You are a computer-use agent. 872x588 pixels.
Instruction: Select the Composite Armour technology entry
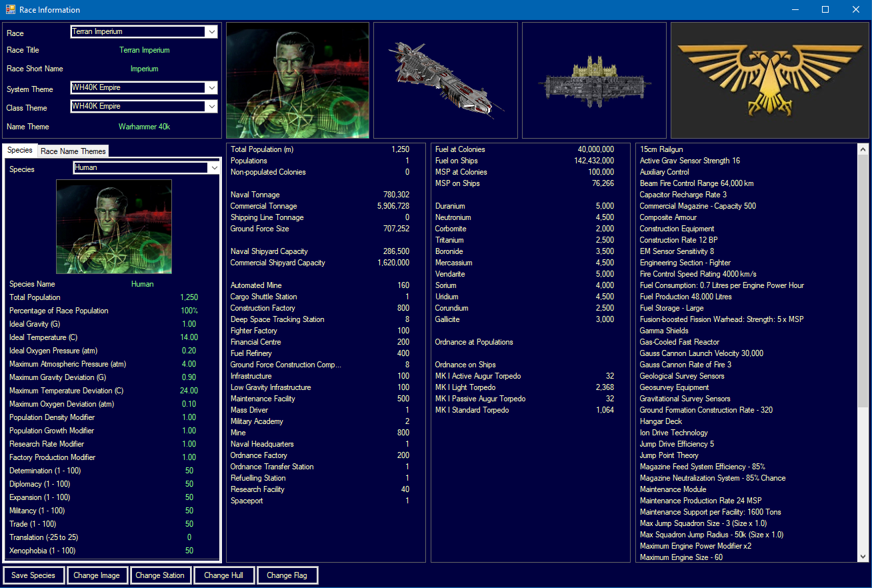[747, 217]
